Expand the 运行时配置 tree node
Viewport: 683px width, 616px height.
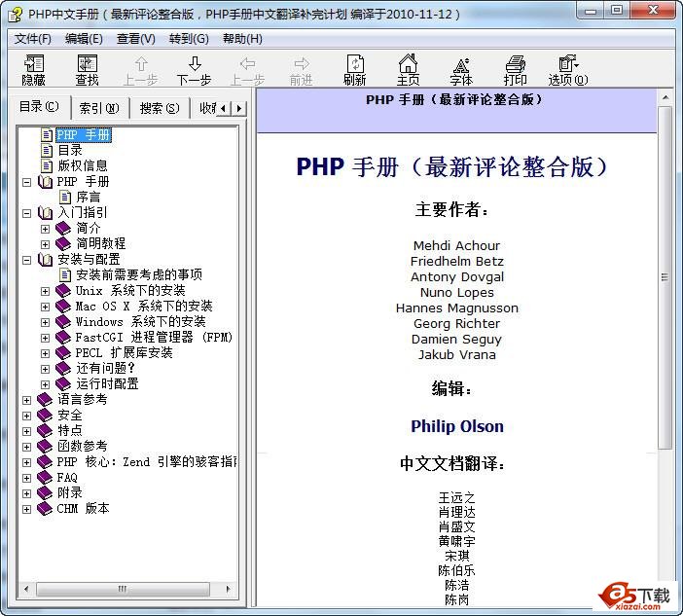pos(46,384)
